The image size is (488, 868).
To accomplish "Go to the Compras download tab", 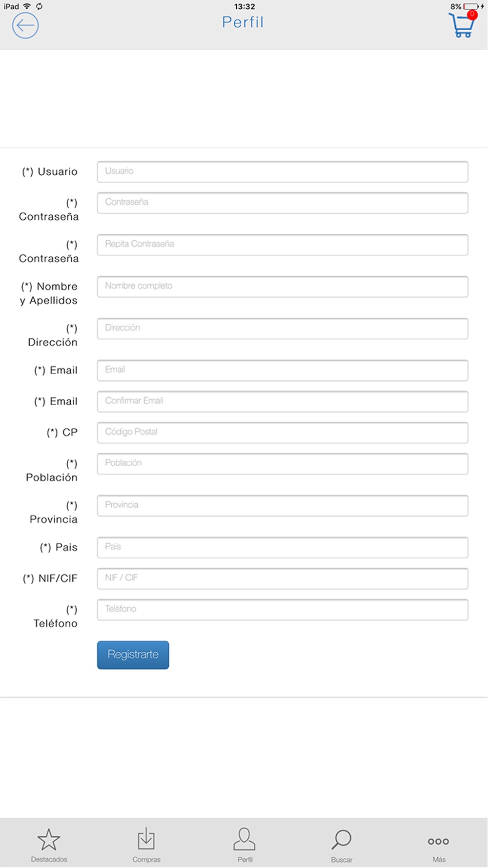I will coord(146,845).
